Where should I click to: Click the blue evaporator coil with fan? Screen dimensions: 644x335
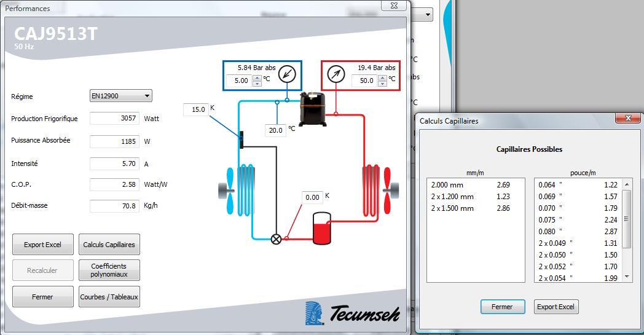(x=237, y=190)
